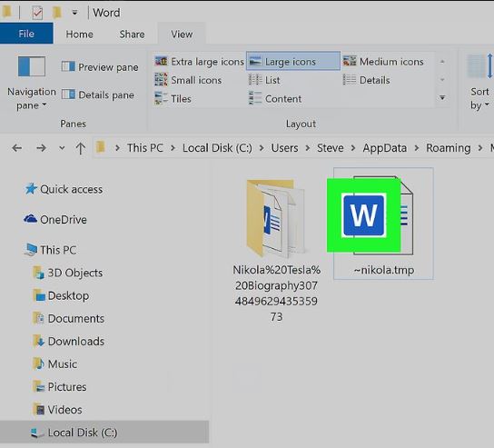Switch layout to Tiles
The height and width of the screenshot is (448, 494).
[x=173, y=98]
